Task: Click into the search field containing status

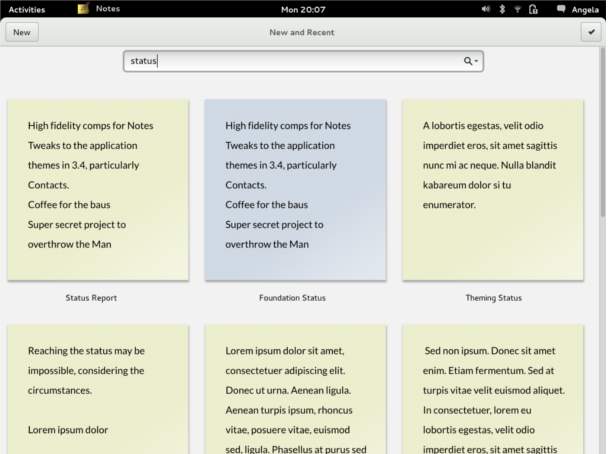Action: point(303,61)
